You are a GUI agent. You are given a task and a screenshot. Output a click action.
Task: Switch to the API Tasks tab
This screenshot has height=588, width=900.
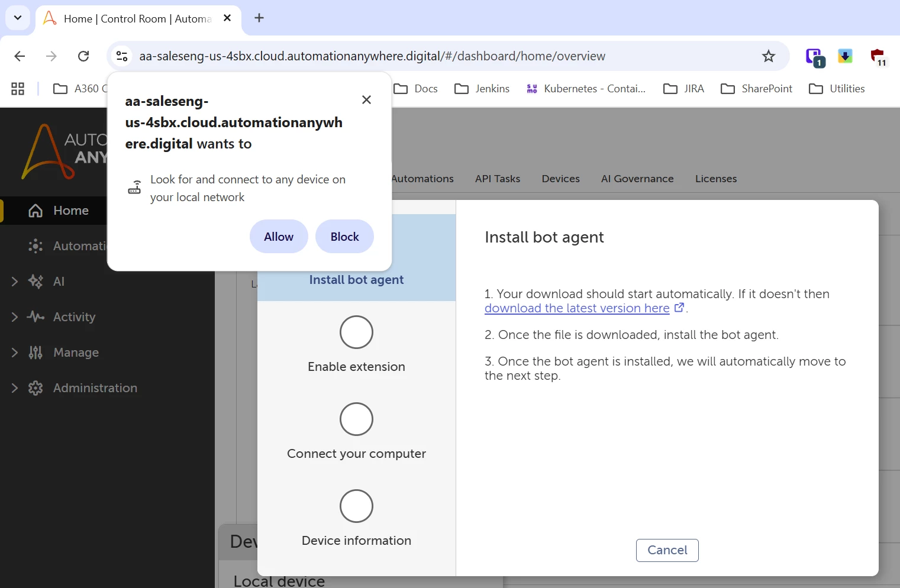click(498, 179)
